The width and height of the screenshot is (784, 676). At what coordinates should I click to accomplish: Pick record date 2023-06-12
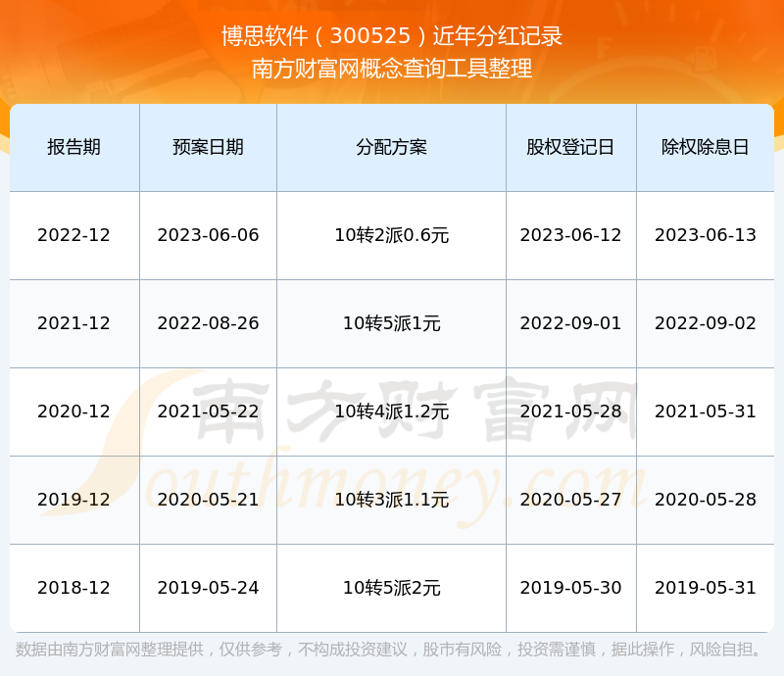pos(570,235)
